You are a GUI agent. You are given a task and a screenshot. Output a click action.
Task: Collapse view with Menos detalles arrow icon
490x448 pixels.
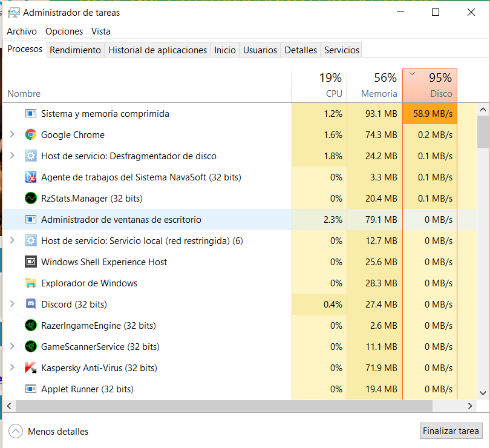click(16, 431)
